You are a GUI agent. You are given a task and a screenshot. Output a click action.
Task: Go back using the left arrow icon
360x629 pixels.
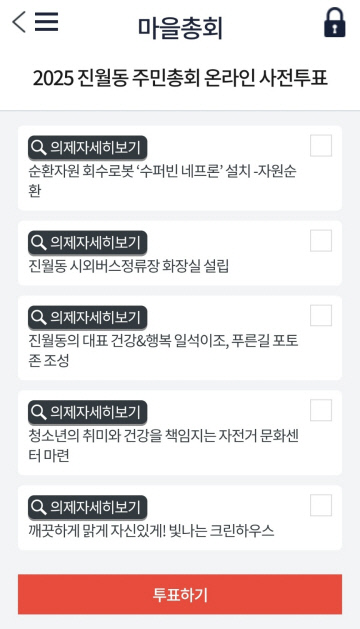(x=19, y=22)
